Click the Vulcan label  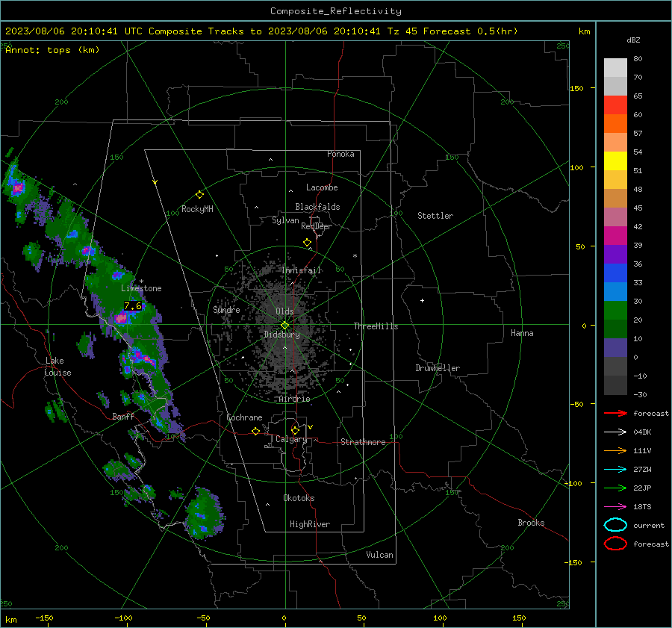click(379, 555)
